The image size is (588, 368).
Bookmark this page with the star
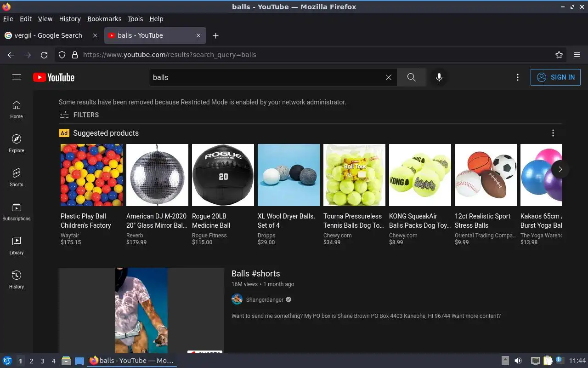pos(559,55)
